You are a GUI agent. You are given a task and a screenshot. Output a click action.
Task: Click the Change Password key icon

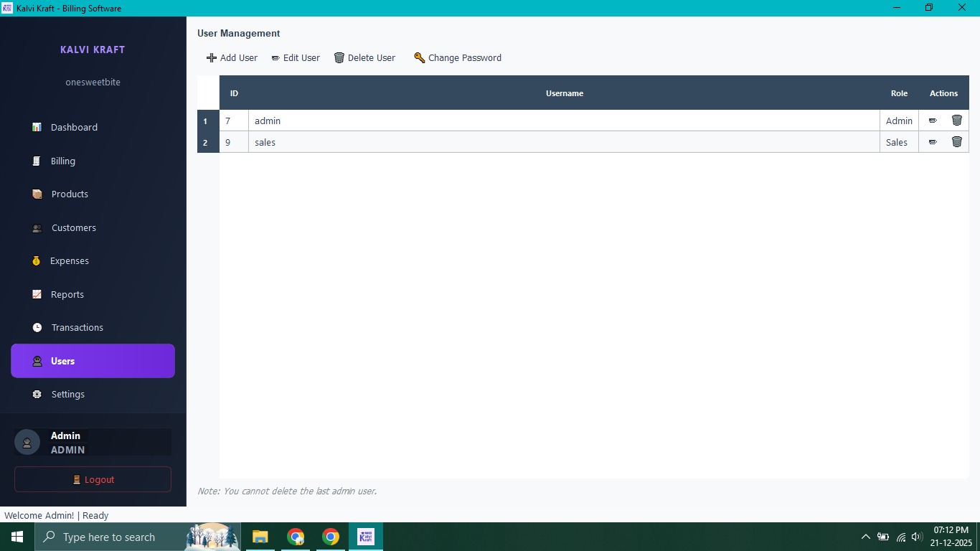(x=419, y=57)
